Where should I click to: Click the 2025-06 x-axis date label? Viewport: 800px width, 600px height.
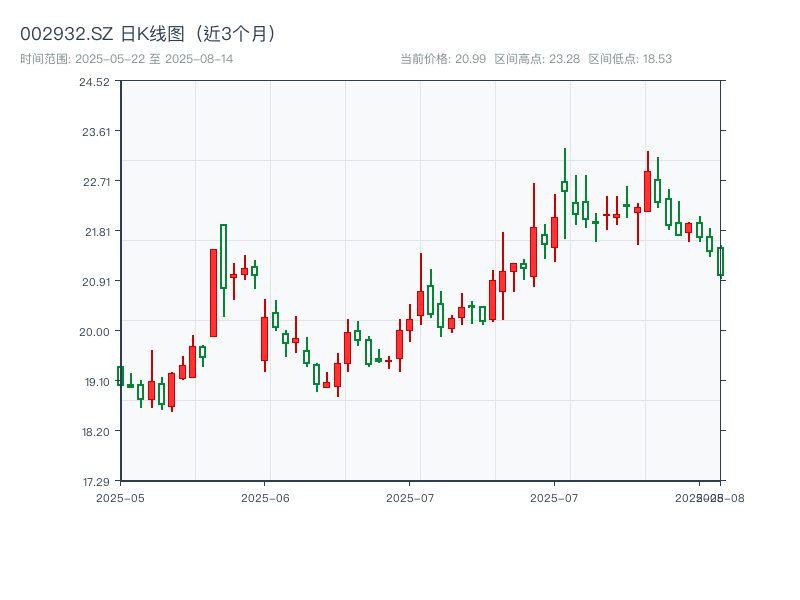(x=265, y=497)
